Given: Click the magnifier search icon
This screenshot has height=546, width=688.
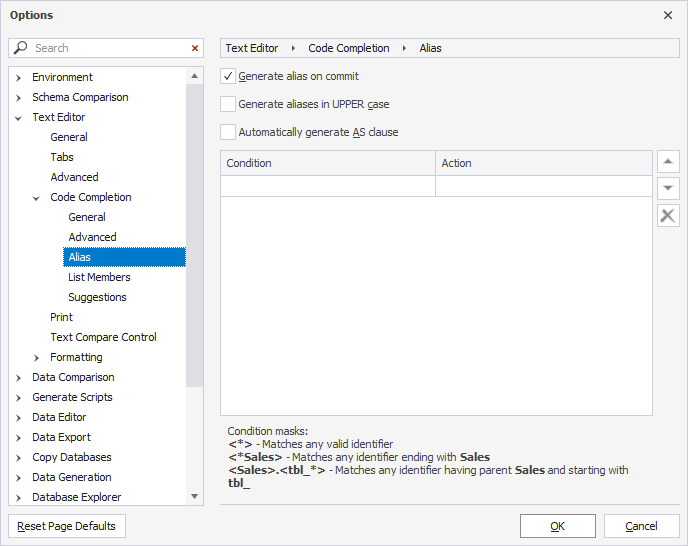Looking at the screenshot, I should (20, 47).
